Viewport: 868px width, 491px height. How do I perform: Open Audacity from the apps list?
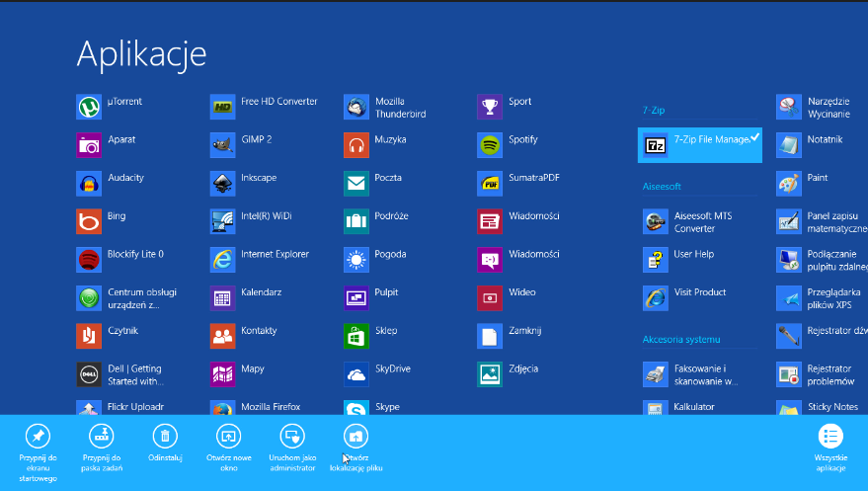[89, 183]
